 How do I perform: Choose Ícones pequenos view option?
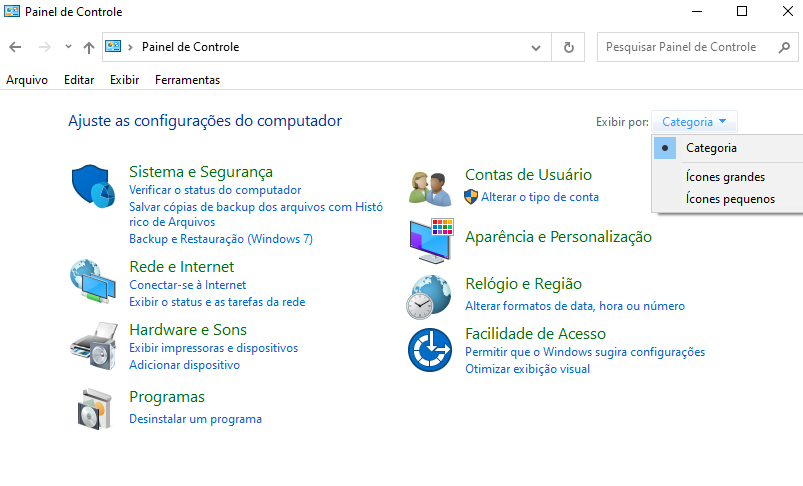pyautogui.click(x=730, y=199)
